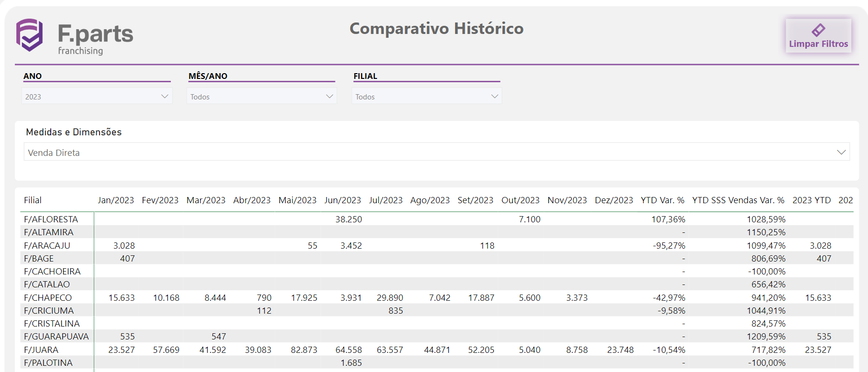This screenshot has width=868, height=372.
Task: Click the 7.100 Out/2023 value for F/AFLORESTA
Action: point(529,219)
